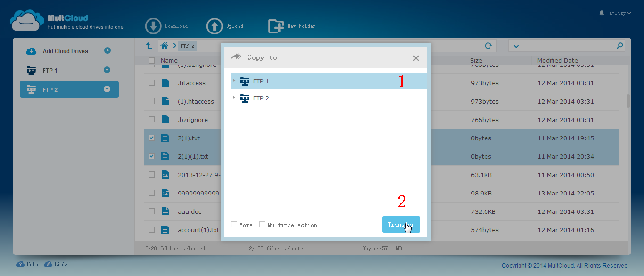Click the 2(1)(1).txt file name
The image size is (644, 276).
point(193,156)
